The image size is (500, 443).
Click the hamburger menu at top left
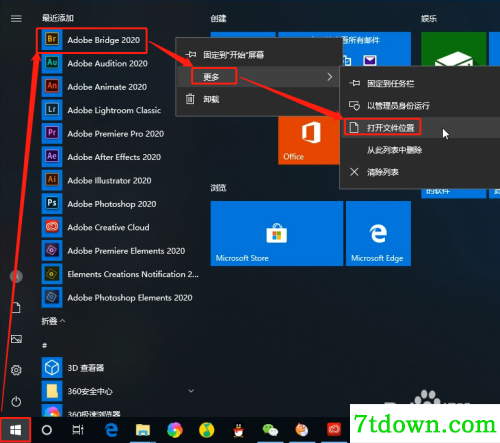coord(16,19)
